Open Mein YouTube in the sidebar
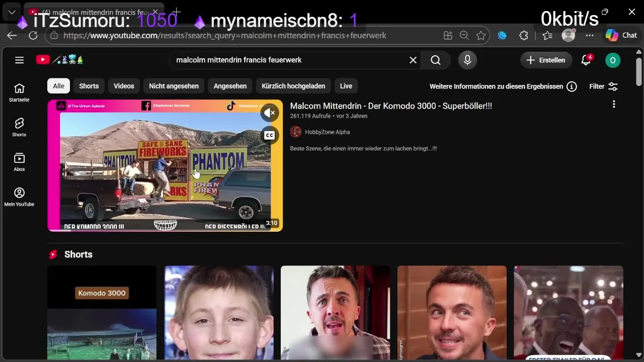Image resolution: width=644 pixels, height=362 pixels. 19,197
